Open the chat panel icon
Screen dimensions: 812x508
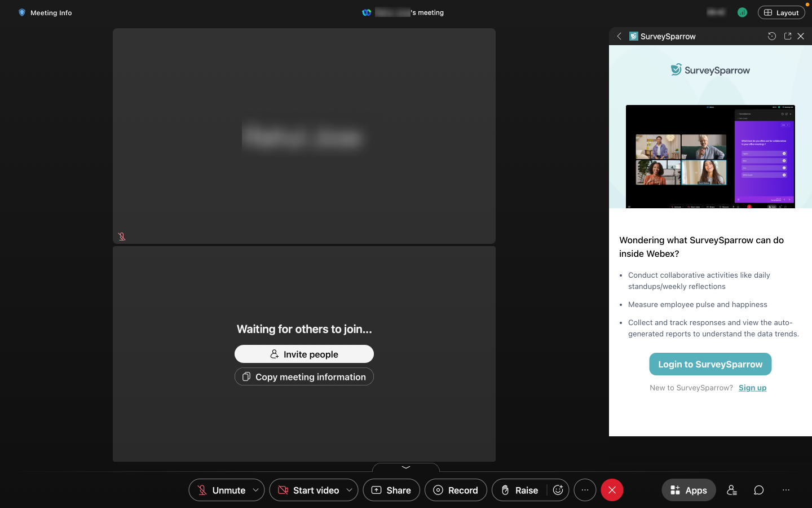coord(759,490)
